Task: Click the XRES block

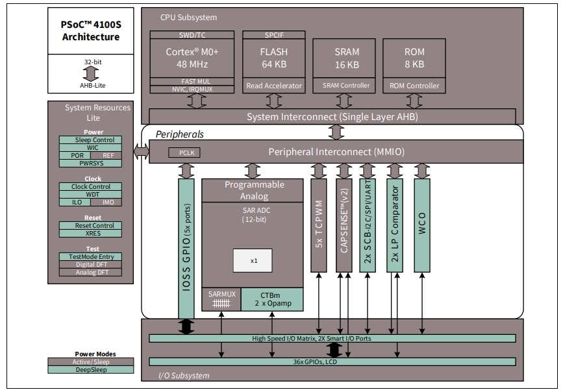Action: coord(90,234)
